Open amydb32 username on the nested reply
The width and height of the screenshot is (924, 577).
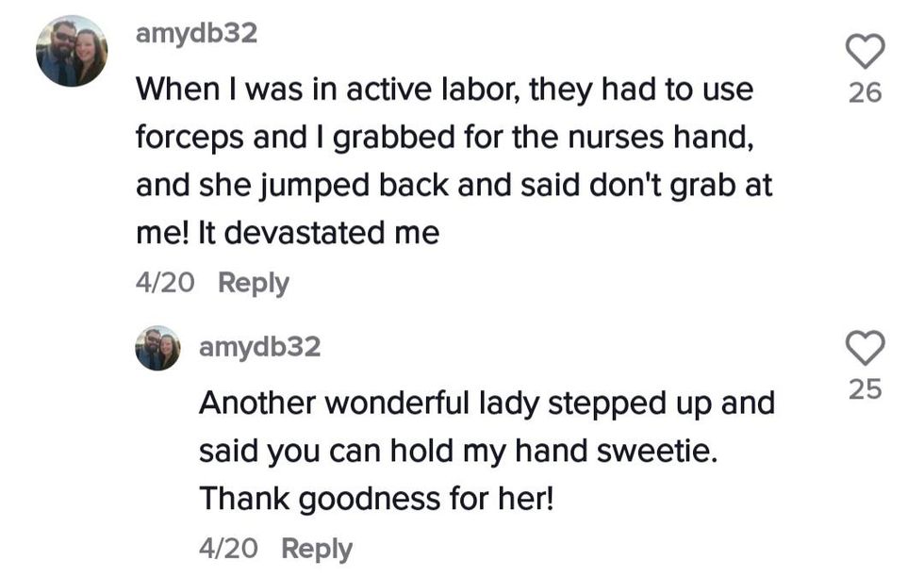pyautogui.click(x=259, y=347)
